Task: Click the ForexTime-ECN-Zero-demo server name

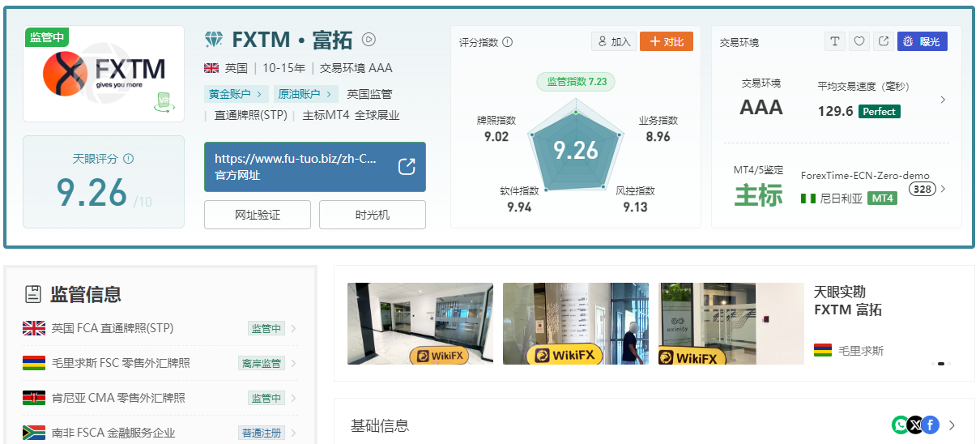Action: point(865,175)
